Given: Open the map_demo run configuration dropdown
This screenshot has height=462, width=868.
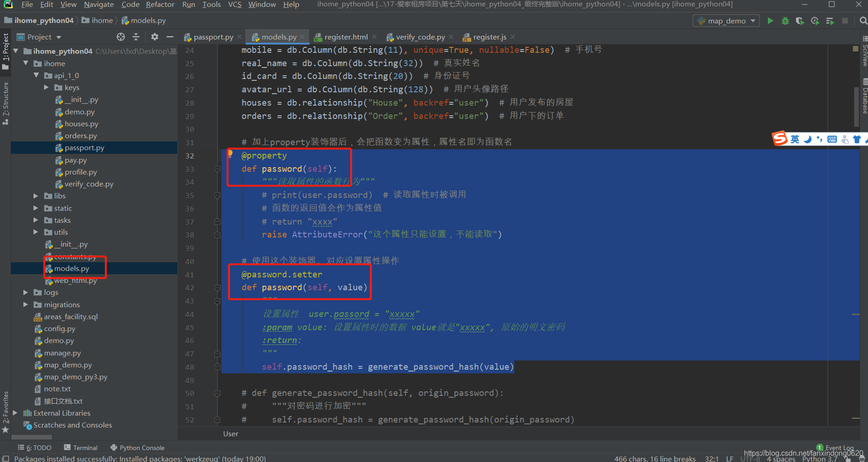Looking at the screenshot, I should (x=726, y=21).
